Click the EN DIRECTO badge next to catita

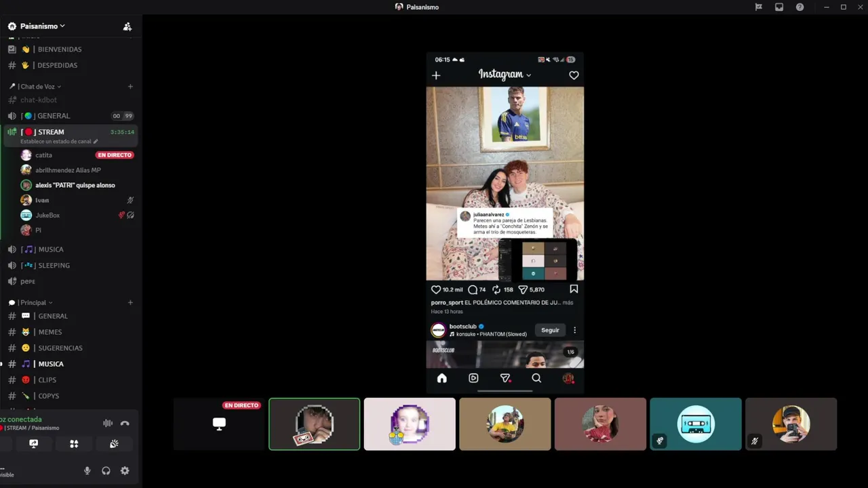115,155
